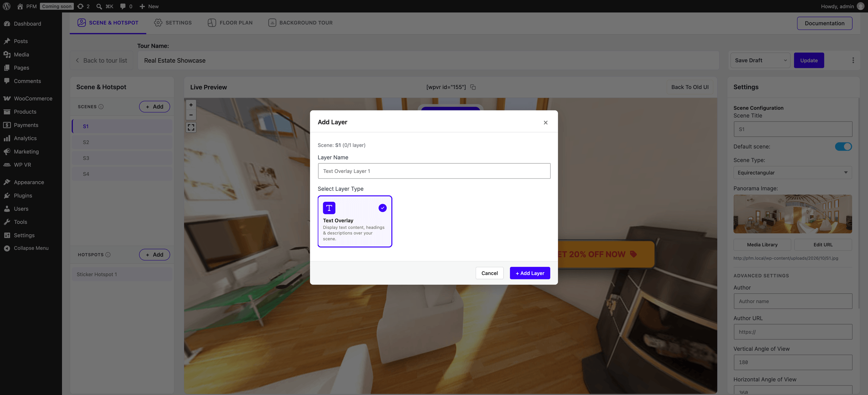Screen dimensions: 868x395
Task: Select scene S2 in the list
Action: point(122,142)
